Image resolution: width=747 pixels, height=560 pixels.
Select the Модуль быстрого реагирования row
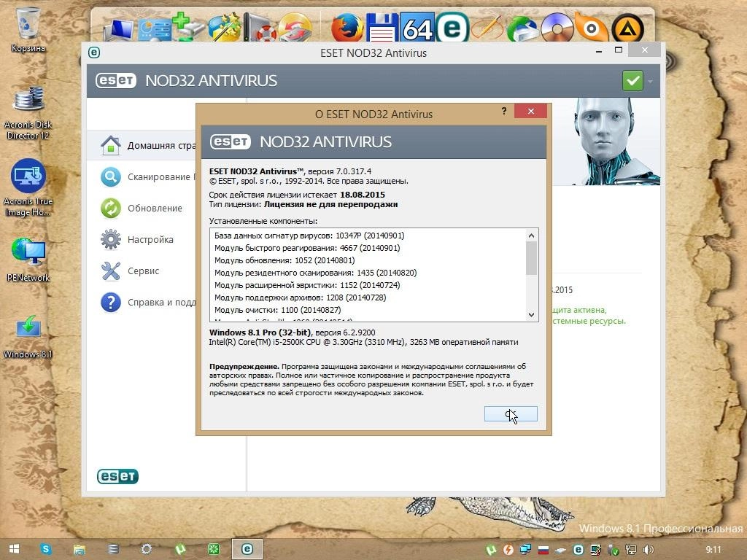(307, 248)
